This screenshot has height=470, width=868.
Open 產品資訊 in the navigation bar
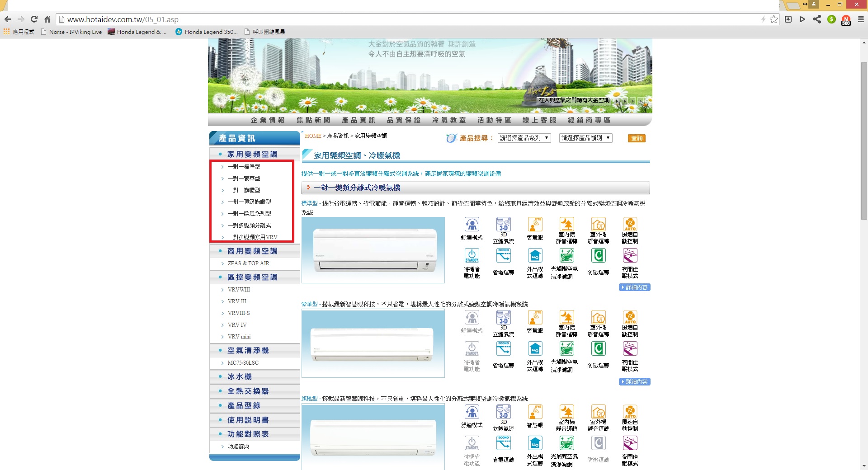click(359, 120)
